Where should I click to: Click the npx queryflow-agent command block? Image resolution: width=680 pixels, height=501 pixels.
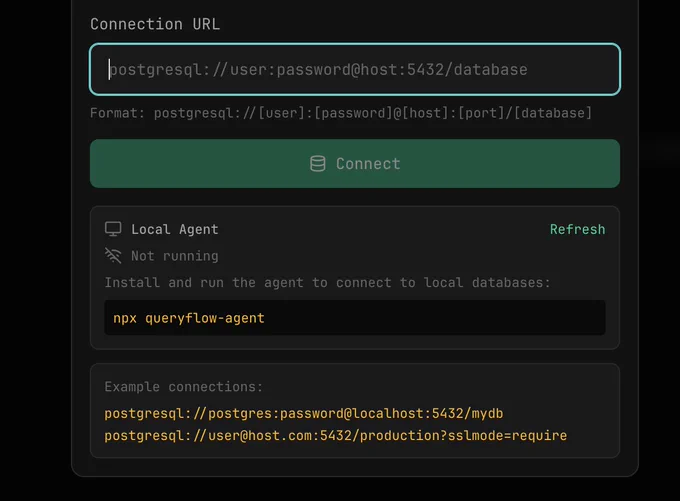coord(355,318)
